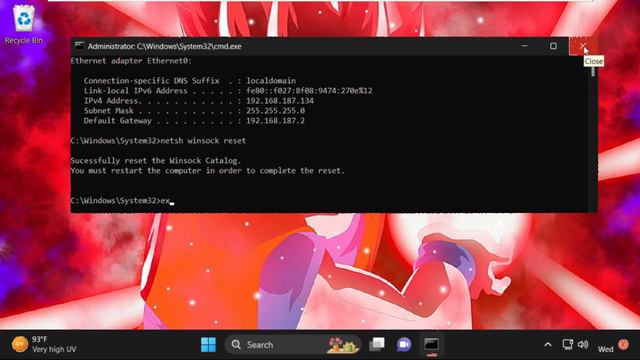Screen dimensions: 640x360
Task: Launch the Teams chat taskbar icon
Action: pos(404,344)
